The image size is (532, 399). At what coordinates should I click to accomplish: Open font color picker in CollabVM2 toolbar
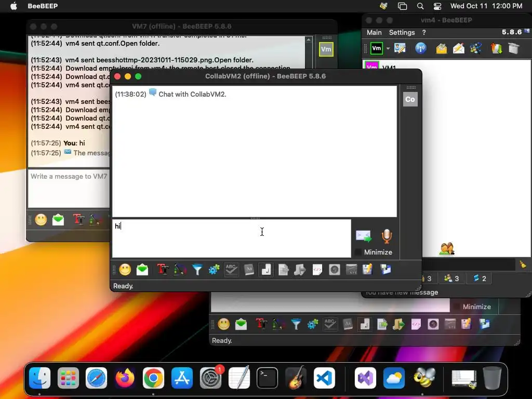(180, 270)
